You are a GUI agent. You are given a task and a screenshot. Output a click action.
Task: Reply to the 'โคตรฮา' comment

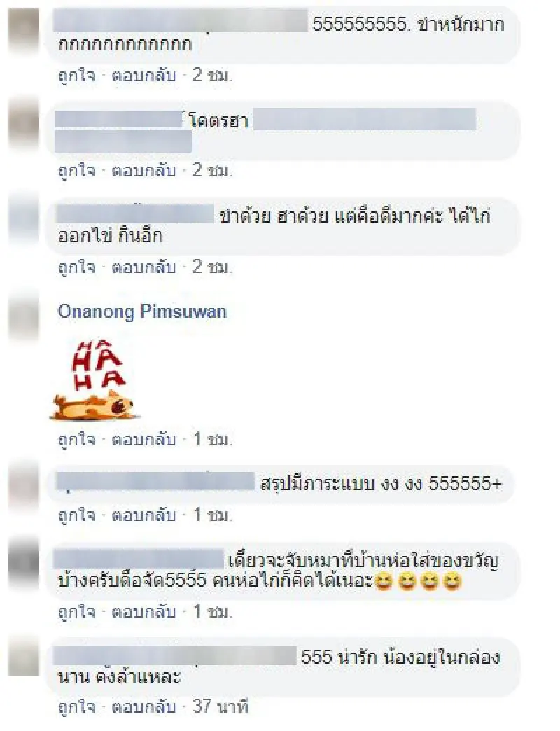click(x=144, y=171)
